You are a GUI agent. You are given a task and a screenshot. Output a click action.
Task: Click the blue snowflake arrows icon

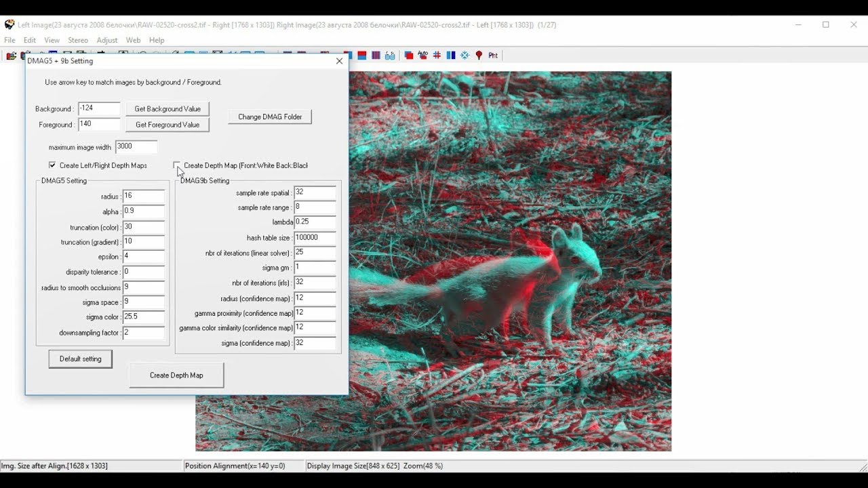[x=465, y=56]
